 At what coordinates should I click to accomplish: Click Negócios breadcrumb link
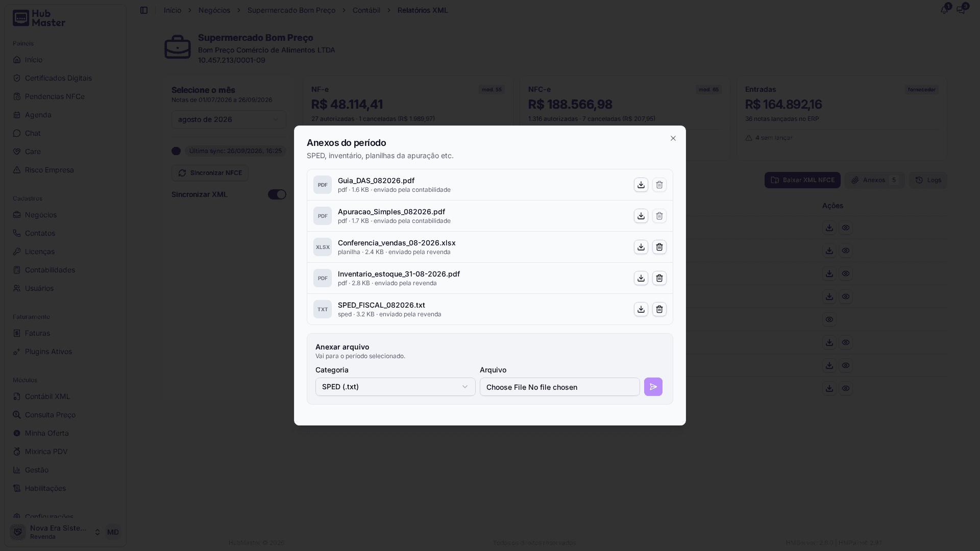point(214,10)
